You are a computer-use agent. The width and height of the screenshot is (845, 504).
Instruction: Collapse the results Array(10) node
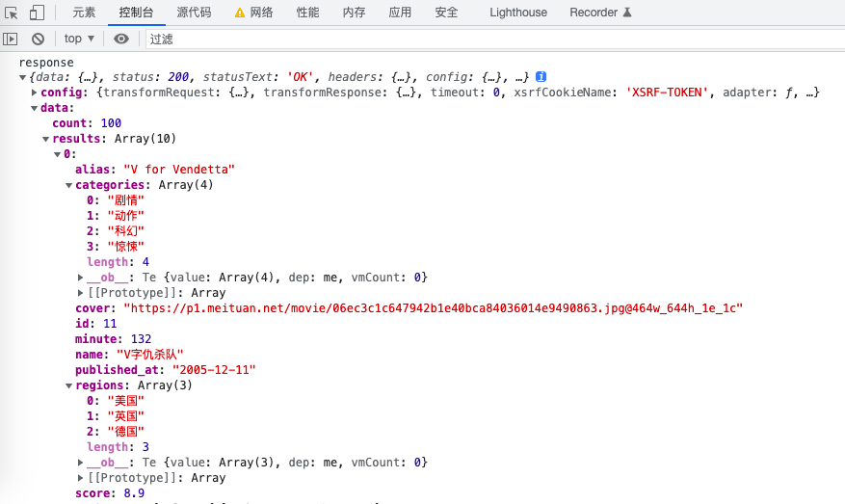coord(46,139)
